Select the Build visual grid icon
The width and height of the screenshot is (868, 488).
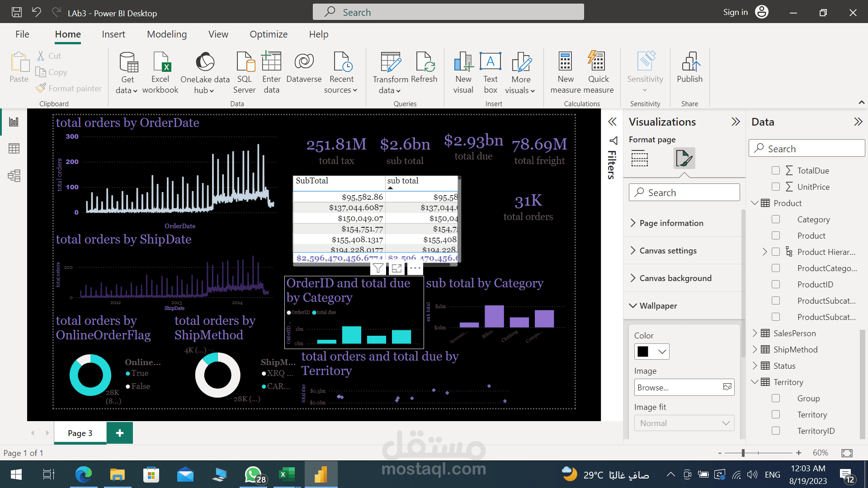click(x=639, y=159)
